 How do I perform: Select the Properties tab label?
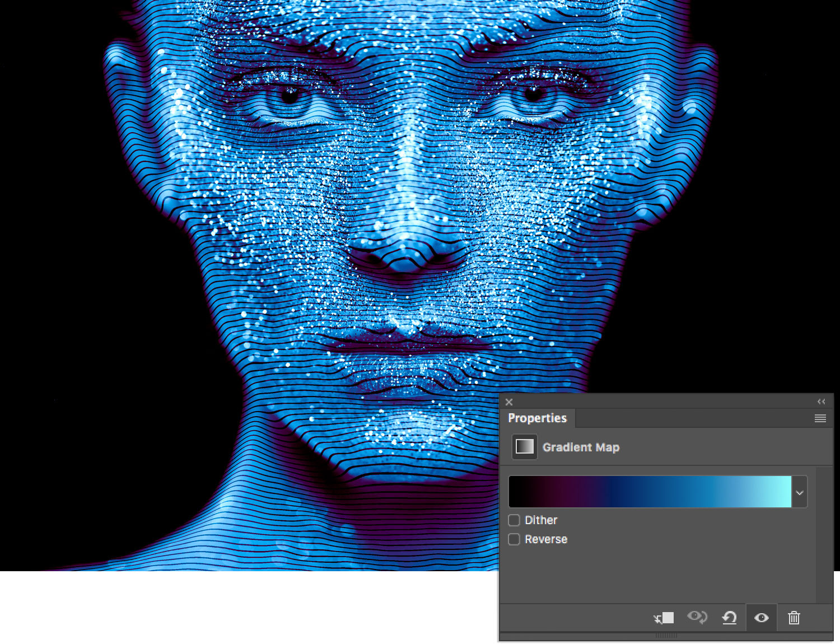click(x=538, y=418)
